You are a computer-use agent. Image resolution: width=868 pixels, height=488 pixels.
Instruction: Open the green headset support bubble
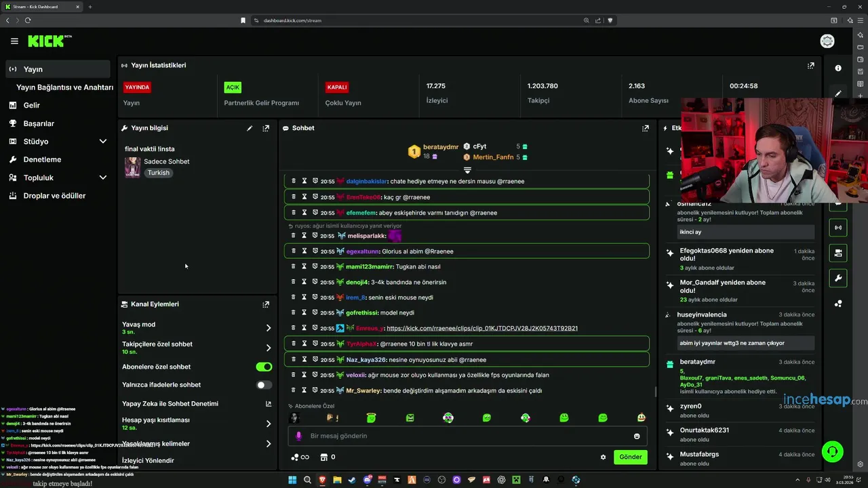832,451
